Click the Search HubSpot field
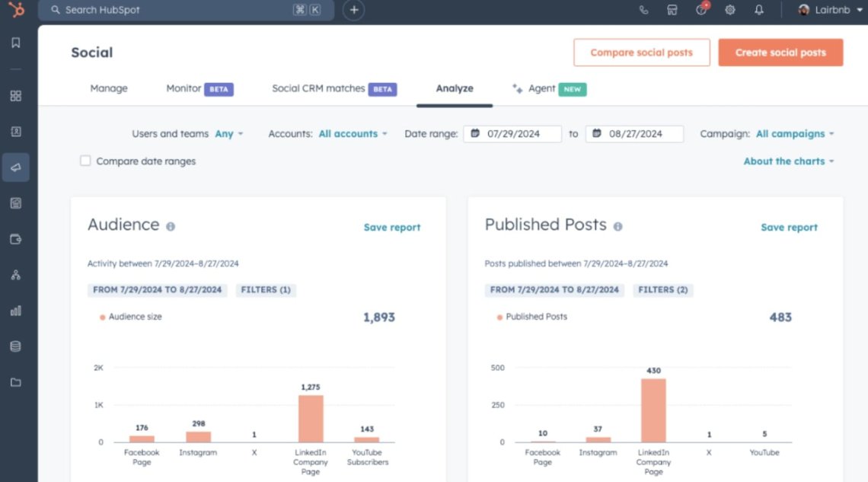The image size is (868, 482). (x=186, y=9)
